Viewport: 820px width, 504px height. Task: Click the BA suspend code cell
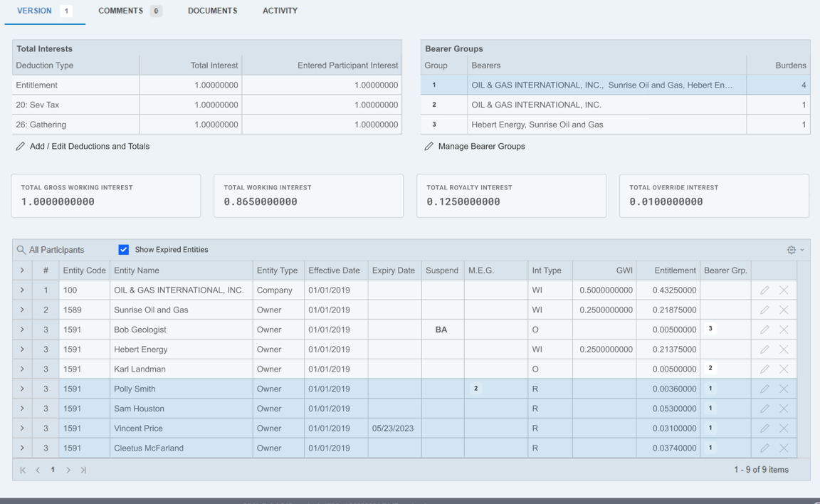pyautogui.click(x=442, y=330)
